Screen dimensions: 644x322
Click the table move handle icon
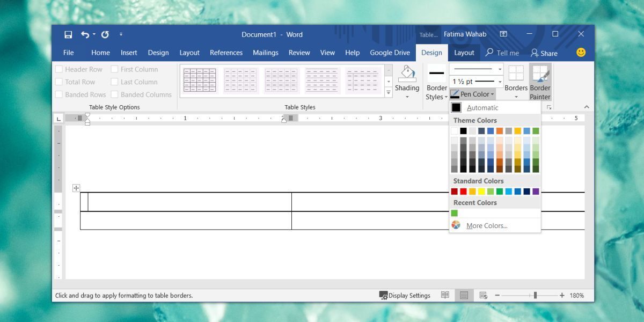coord(76,188)
